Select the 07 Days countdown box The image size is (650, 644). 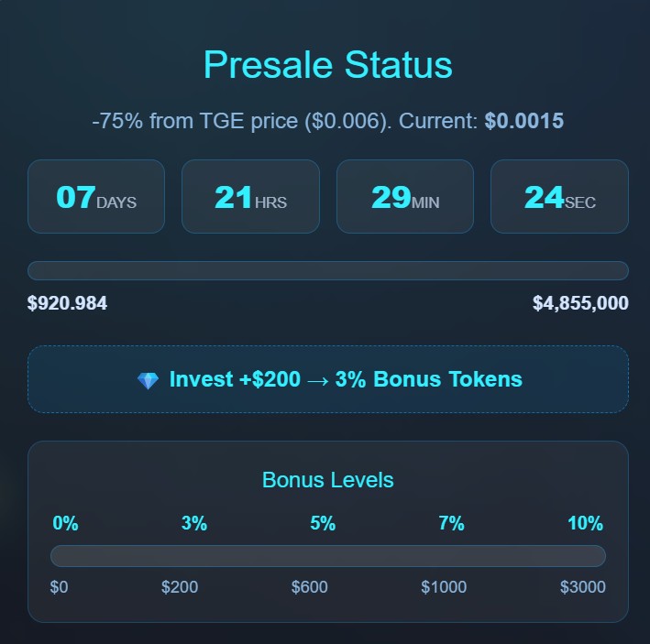[x=96, y=196]
